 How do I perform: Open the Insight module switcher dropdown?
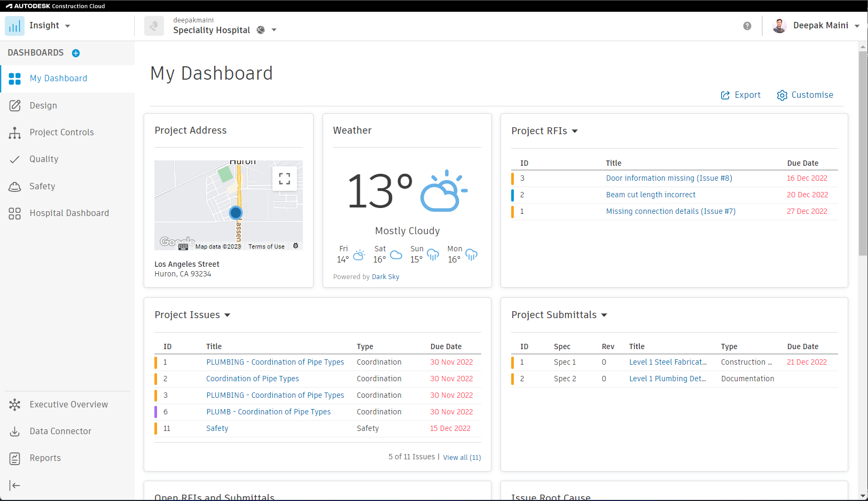[x=67, y=26]
